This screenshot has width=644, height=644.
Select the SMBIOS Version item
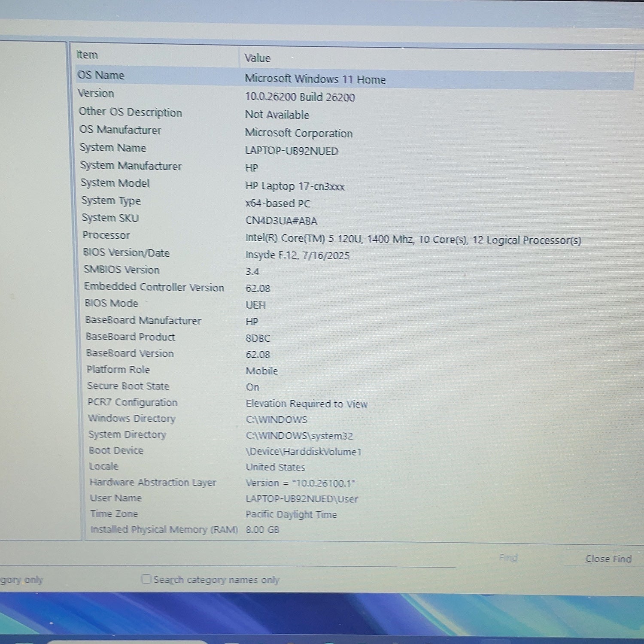[122, 270]
